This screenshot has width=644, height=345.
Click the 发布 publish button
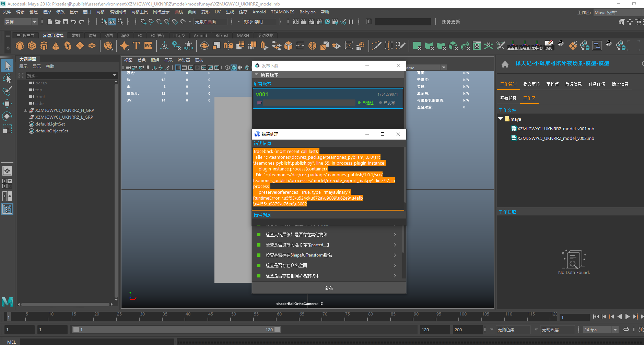click(329, 288)
